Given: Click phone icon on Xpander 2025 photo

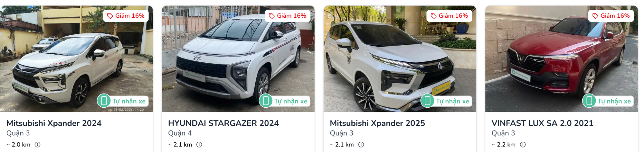Looking at the screenshot, I should (427, 101).
